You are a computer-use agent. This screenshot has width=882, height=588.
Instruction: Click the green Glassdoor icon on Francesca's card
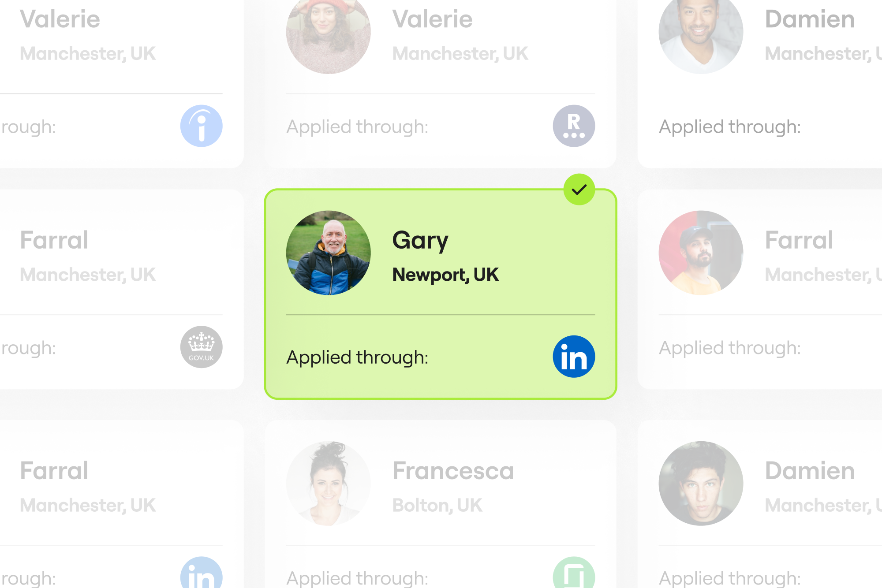point(574,573)
